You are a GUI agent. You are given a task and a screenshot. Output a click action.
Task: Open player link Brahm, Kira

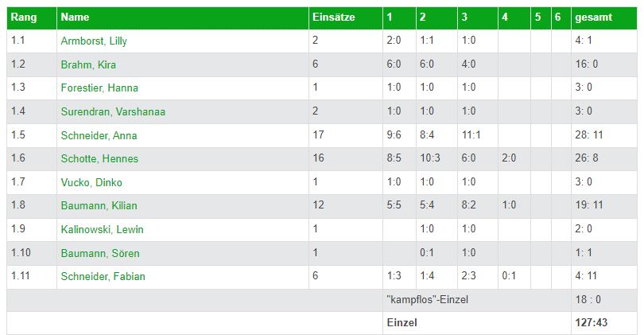click(x=88, y=65)
